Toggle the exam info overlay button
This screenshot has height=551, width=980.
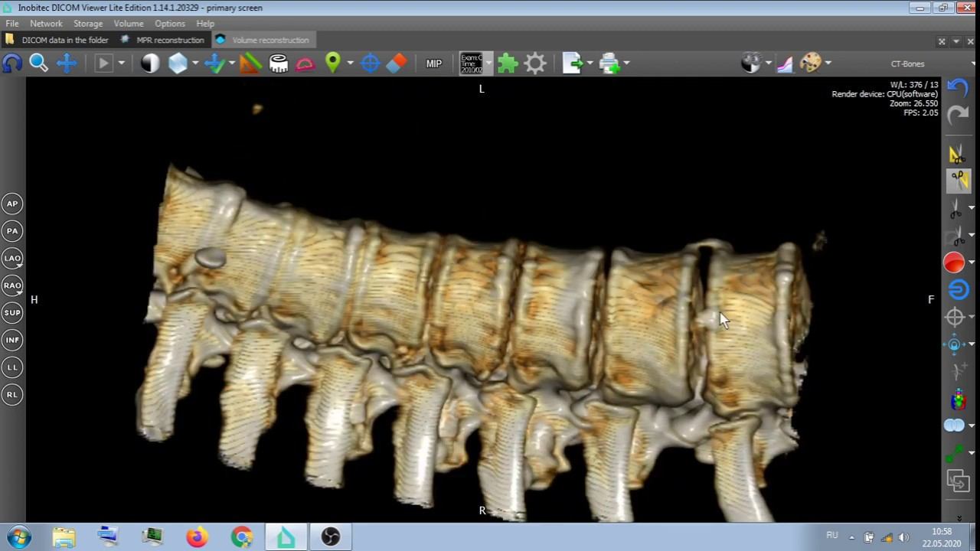(471, 64)
